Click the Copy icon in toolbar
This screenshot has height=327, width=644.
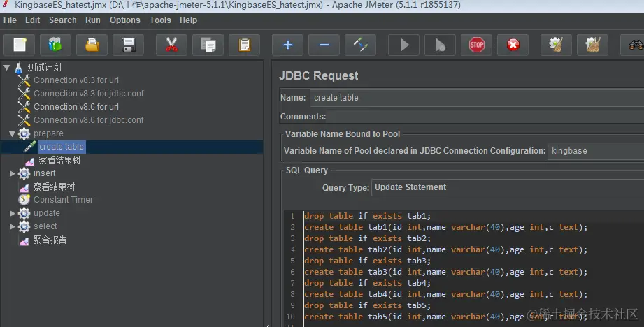pyautogui.click(x=208, y=45)
